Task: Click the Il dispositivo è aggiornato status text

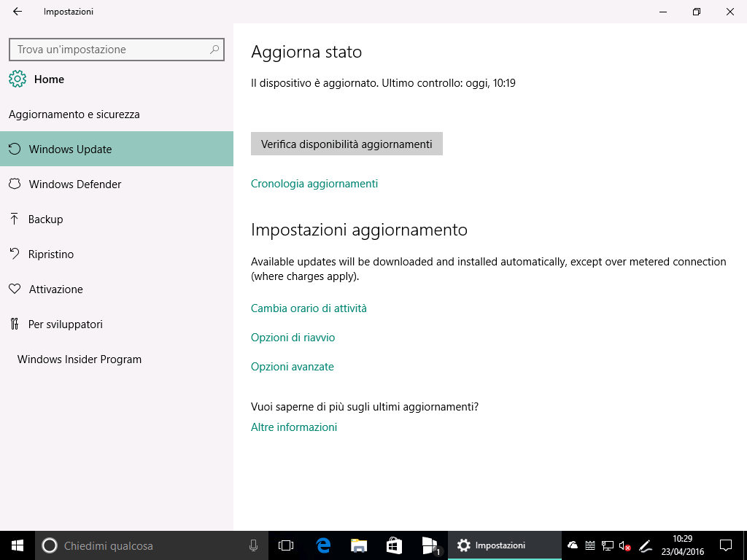Action: (383, 83)
